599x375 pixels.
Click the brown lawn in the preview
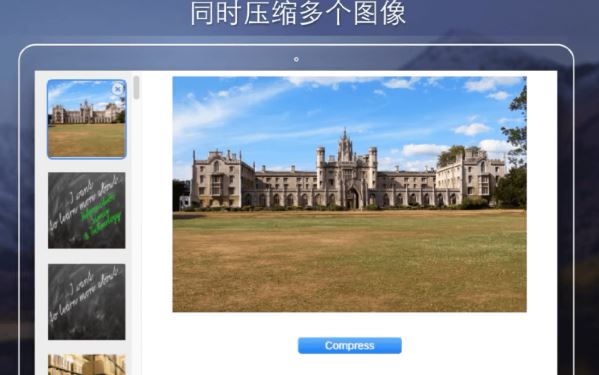click(x=350, y=263)
